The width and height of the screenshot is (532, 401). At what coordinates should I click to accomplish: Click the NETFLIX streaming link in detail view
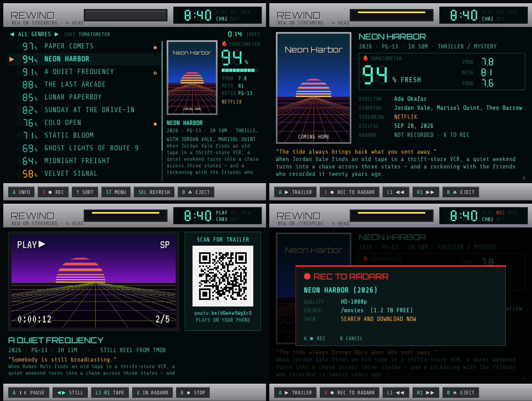click(x=406, y=117)
